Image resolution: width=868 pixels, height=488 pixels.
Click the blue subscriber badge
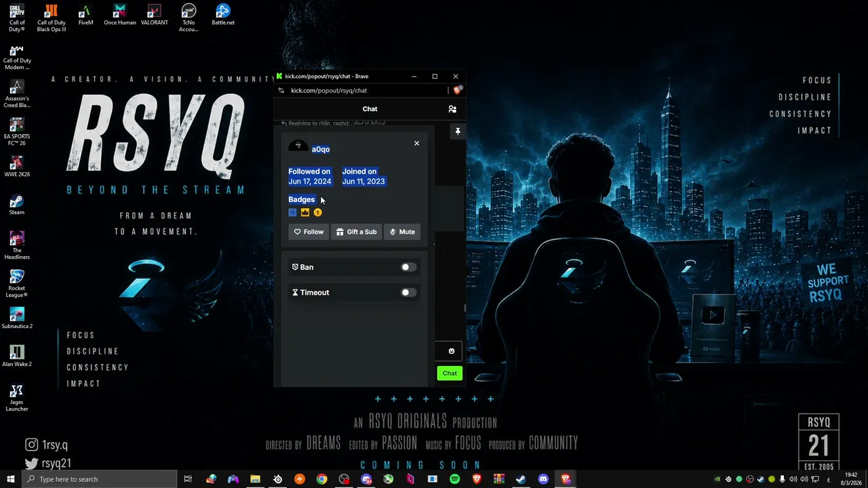[x=293, y=212]
